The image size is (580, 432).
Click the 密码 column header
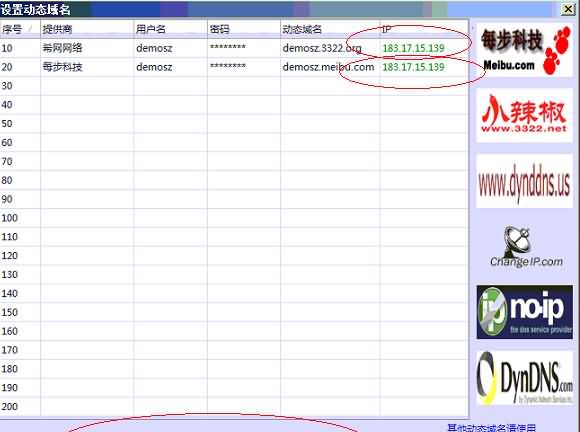(244, 29)
